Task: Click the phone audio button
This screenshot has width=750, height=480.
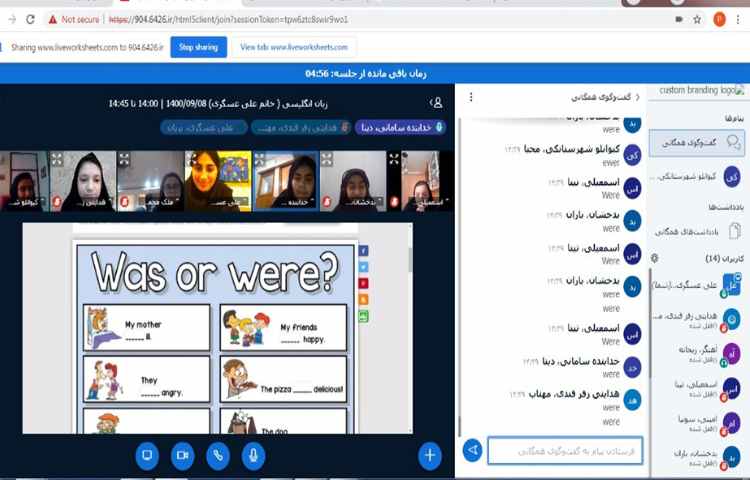Action: click(x=218, y=455)
